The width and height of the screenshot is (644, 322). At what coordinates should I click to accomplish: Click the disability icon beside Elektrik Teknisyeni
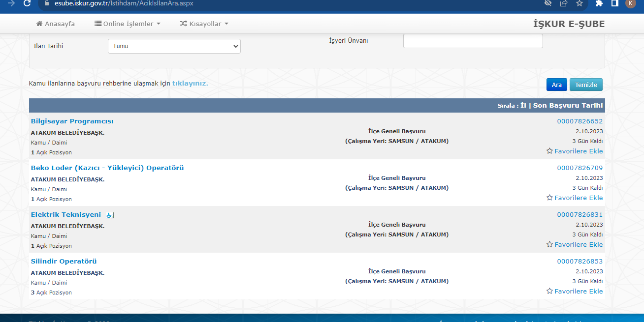110,215
